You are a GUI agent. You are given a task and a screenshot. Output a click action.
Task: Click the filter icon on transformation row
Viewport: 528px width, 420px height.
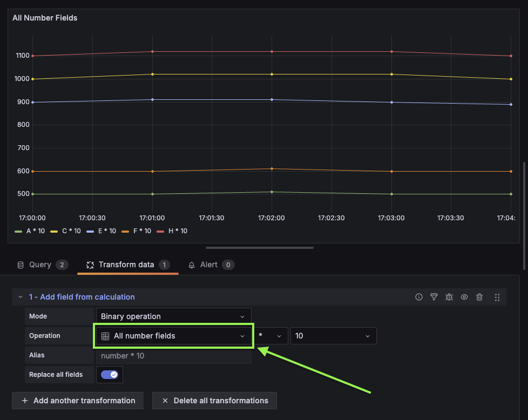(x=434, y=297)
